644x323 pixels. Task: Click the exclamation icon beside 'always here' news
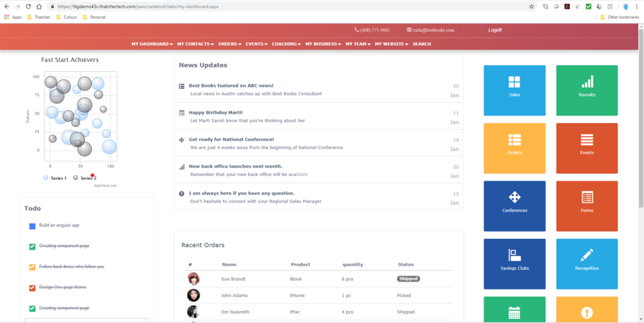tap(182, 194)
